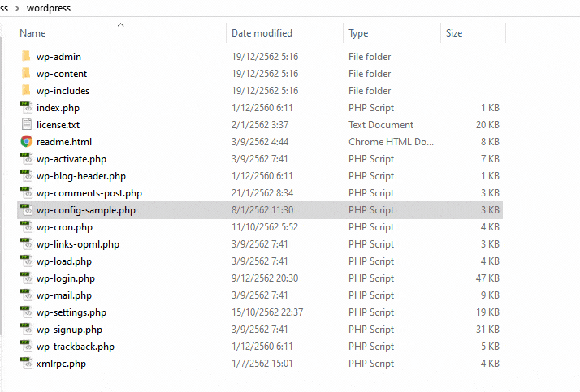Screen dimensions: 580x392
Task: Select the wp-login.php file name
Action: coord(66,278)
